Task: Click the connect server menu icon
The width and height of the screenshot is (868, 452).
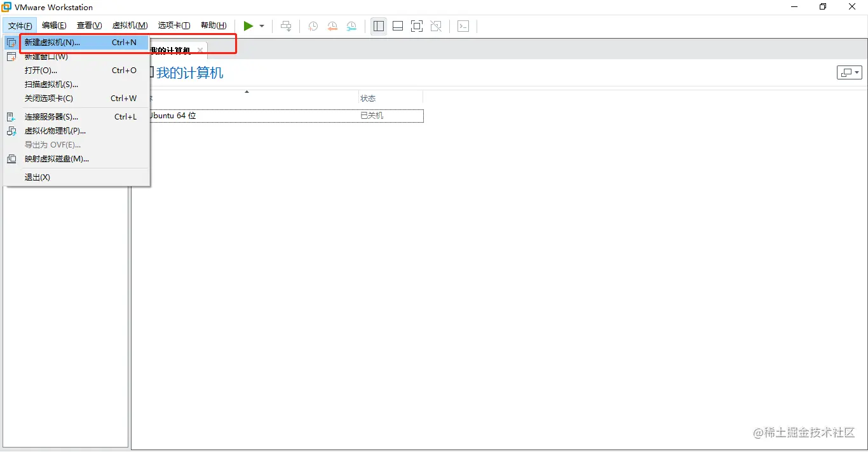Action: (11, 117)
